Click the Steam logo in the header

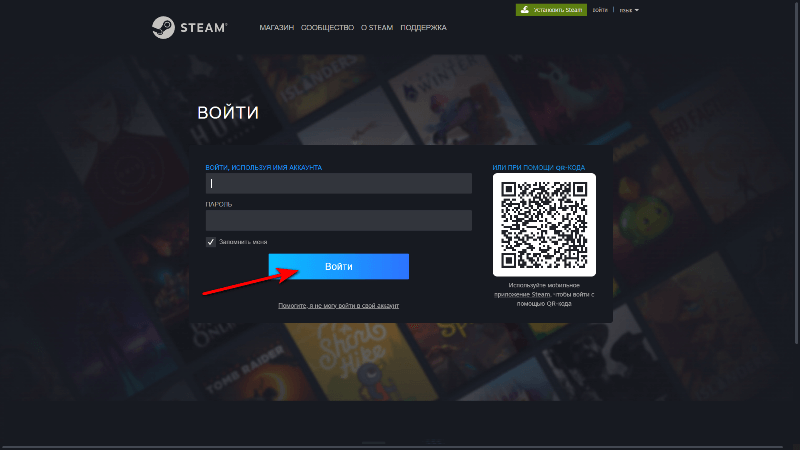click(x=189, y=28)
